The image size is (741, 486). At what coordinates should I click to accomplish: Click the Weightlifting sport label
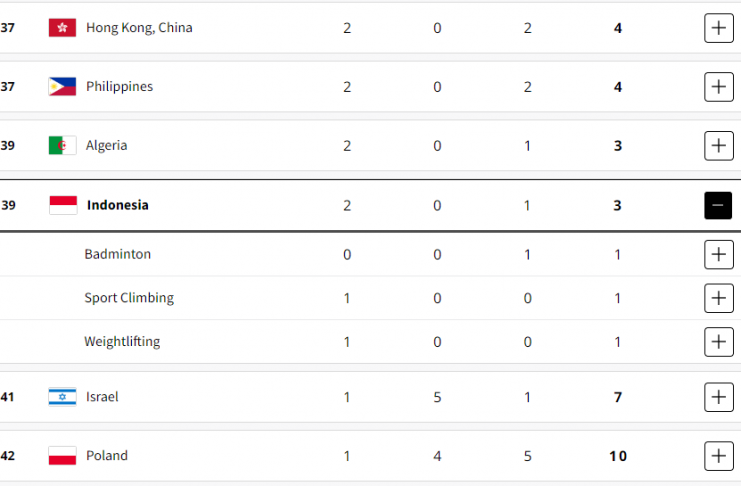122,342
